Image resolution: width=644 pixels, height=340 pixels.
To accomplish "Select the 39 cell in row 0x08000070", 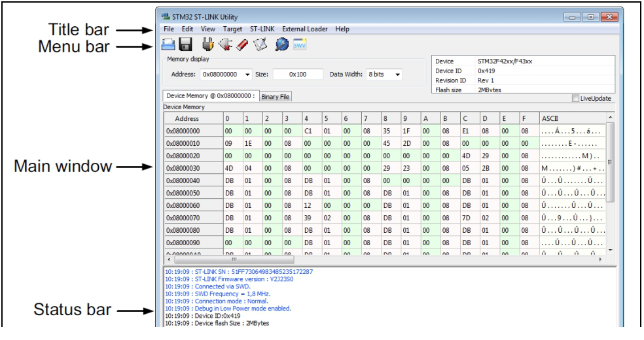I will tap(312, 218).
